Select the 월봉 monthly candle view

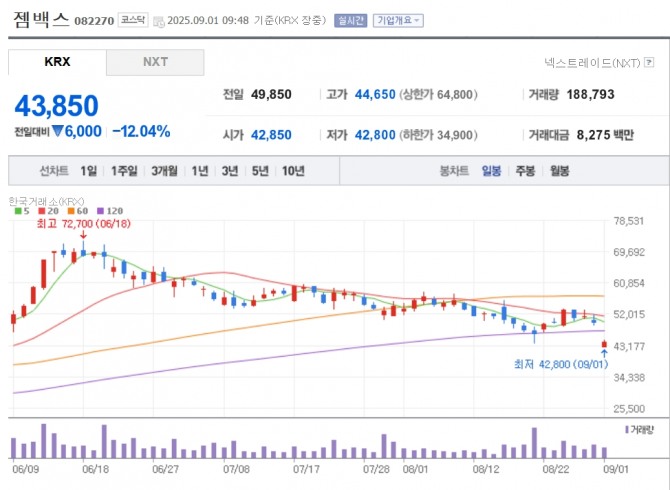point(558,171)
